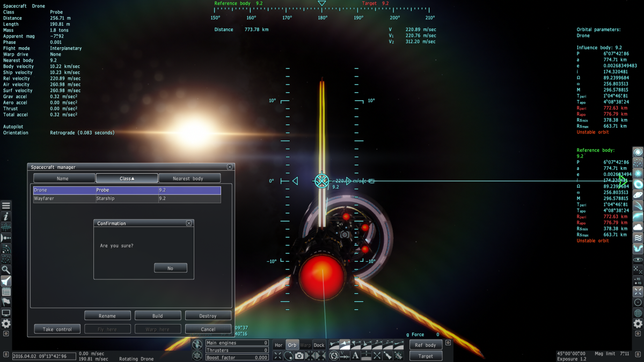Screen dimensions: 644x362
Task: Open the universe map dotted icon
Action: tap(6, 259)
